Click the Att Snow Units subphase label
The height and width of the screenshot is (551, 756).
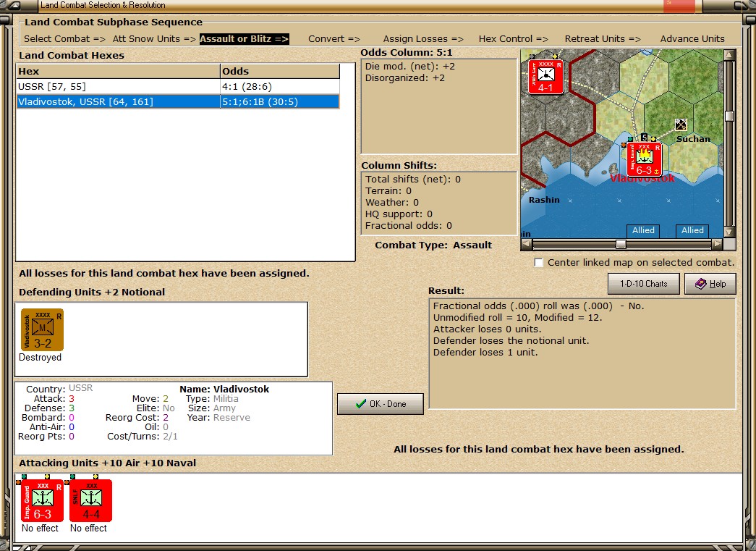click(154, 38)
